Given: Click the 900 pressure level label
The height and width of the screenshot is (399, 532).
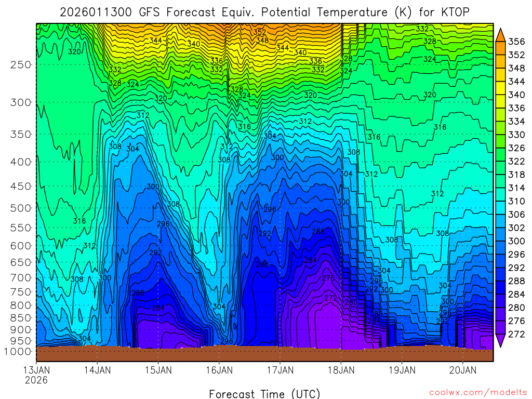Looking at the screenshot, I should [20, 330].
